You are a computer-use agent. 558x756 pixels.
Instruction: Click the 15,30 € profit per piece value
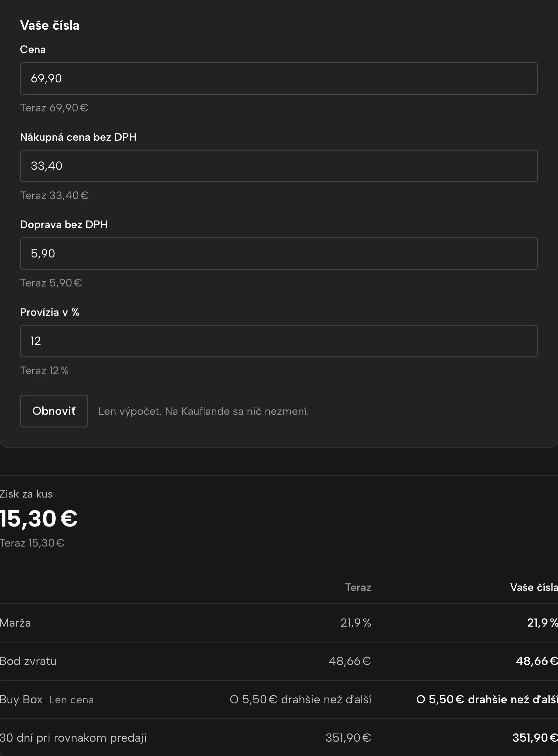39,519
